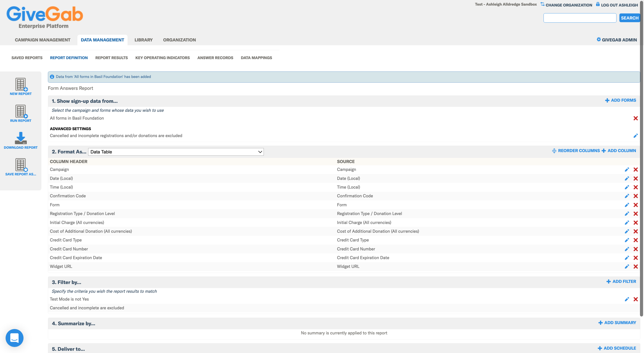Edit the Time (Local) column

click(x=627, y=187)
